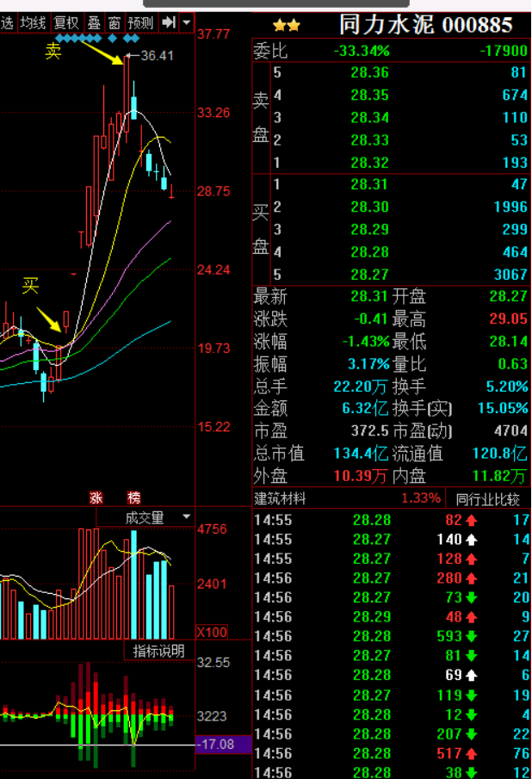Click the 涨幅 change value -1.43%
532x779 pixels.
pyautogui.click(x=366, y=342)
